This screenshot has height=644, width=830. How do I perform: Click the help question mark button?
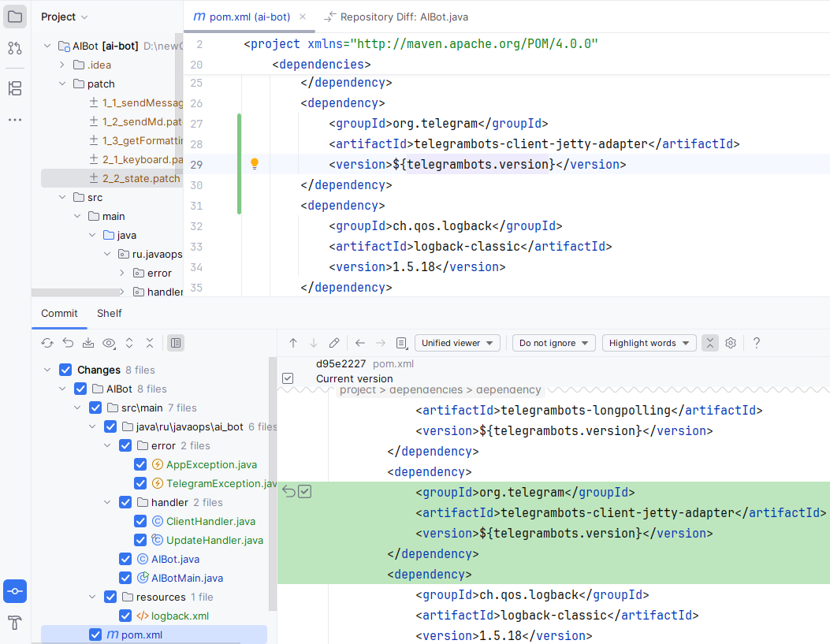(757, 343)
